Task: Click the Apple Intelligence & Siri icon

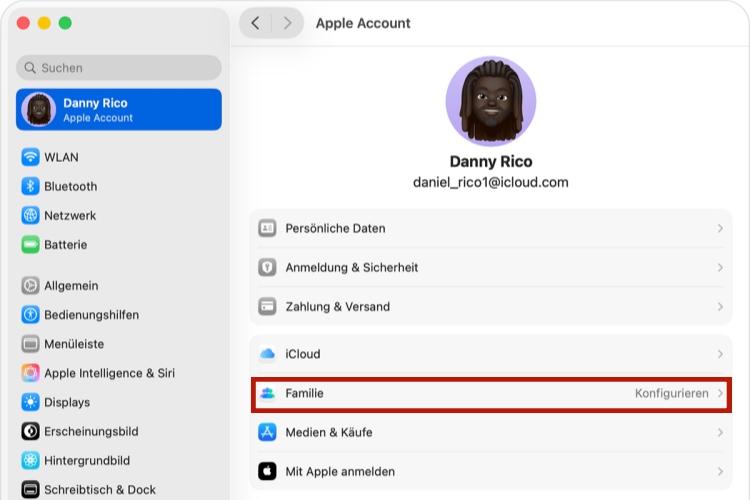Action: tap(30, 373)
